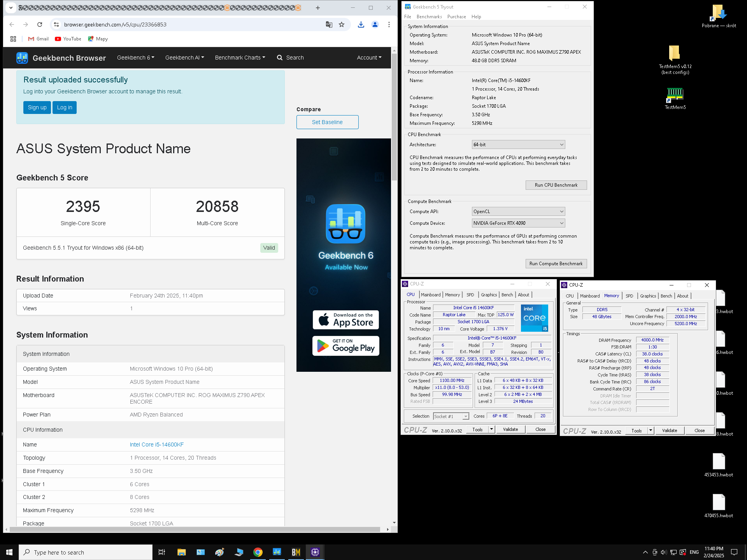
Task: Click the horizontal scrollbar of the Chrome page
Action: 195,529
